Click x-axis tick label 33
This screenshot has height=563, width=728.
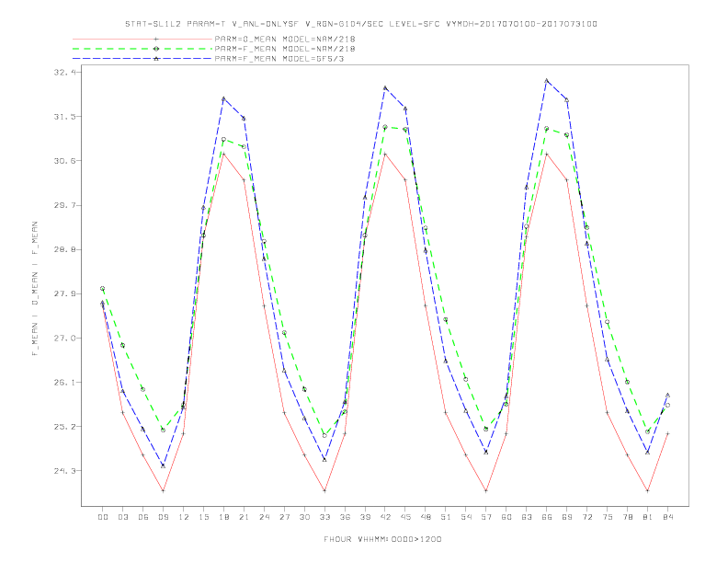[x=324, y=517]
